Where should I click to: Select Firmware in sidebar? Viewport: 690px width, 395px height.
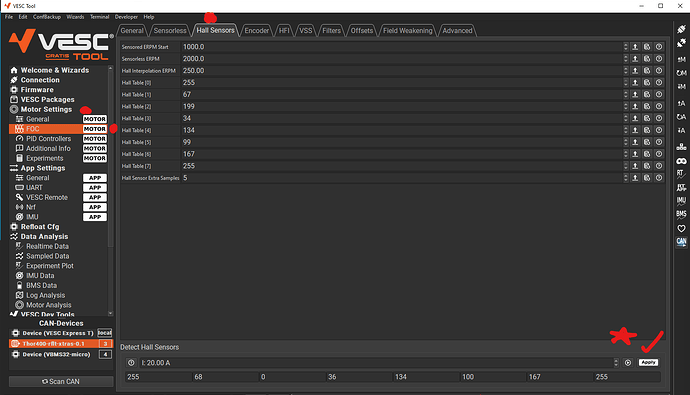[37, 89]
